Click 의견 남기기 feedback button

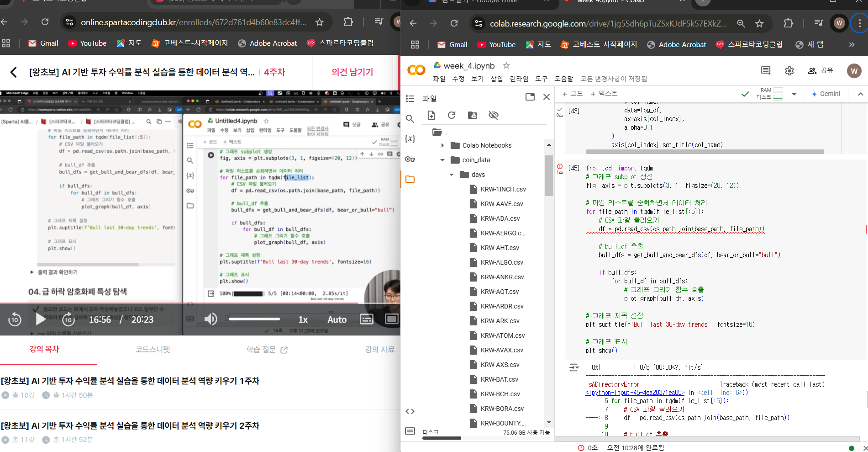click(x=352, y=72)
